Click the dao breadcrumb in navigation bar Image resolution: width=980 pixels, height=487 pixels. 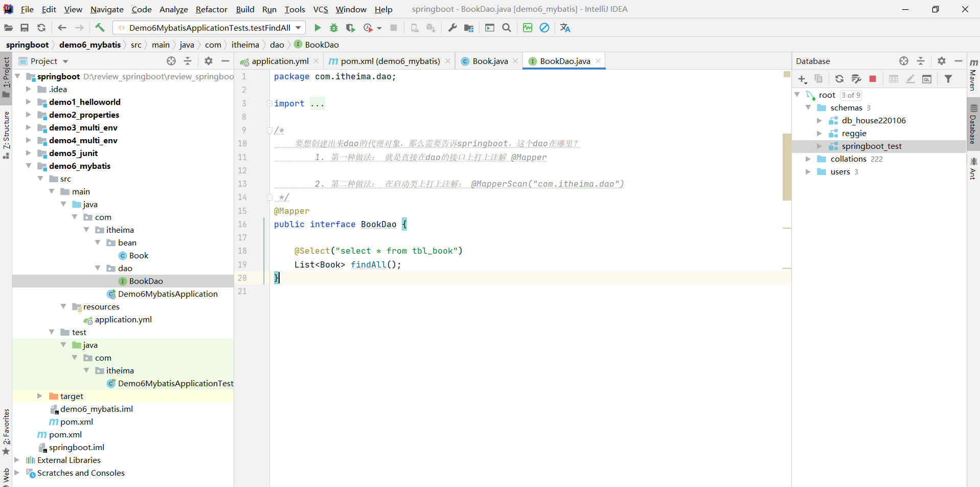click(277, 45)
